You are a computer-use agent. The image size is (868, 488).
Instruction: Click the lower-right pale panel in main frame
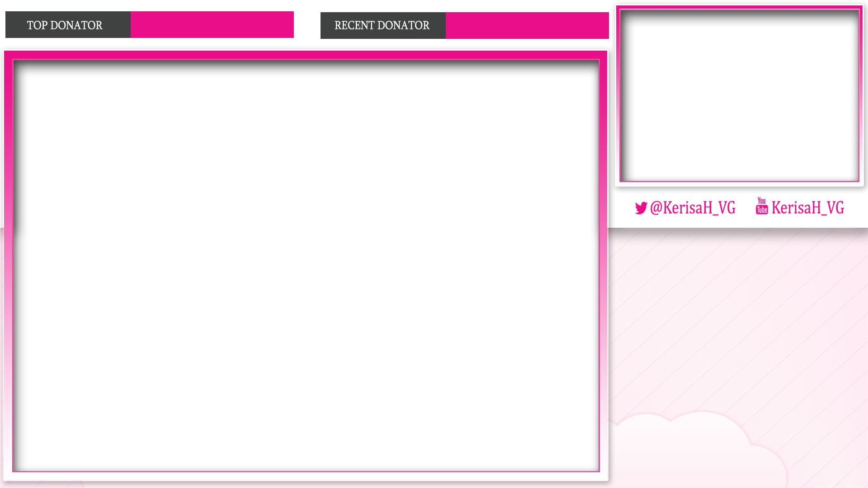pyautogui.click(x=420, y=418)
